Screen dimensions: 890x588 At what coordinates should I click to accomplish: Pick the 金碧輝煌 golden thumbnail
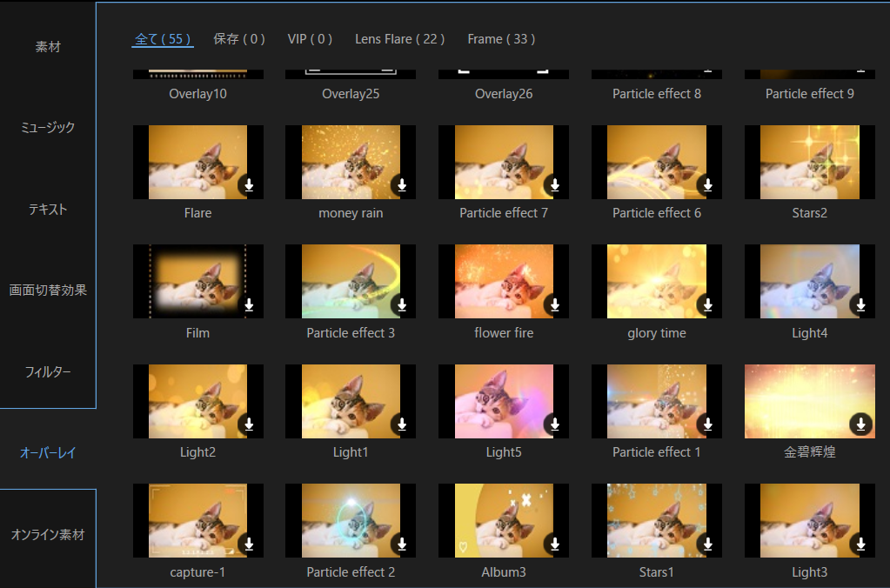point(809,401)
